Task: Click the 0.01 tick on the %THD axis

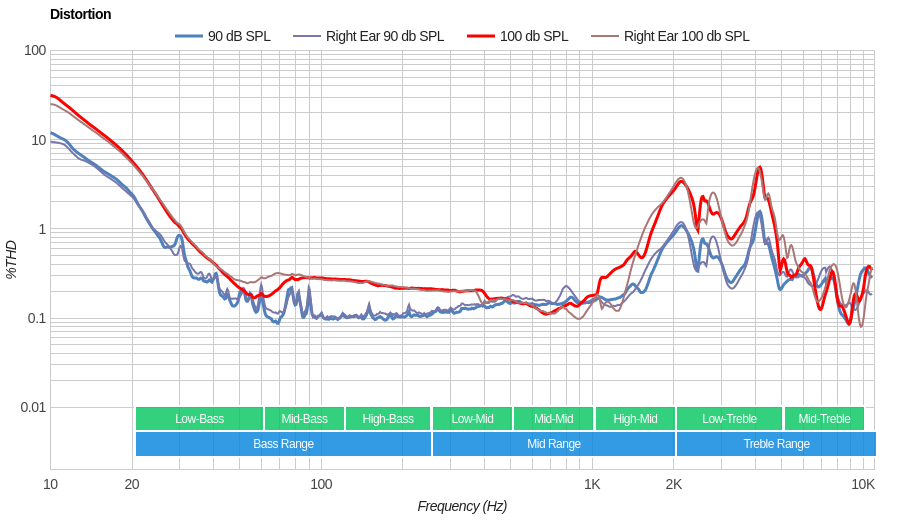Action: click(x=34, y=407)
